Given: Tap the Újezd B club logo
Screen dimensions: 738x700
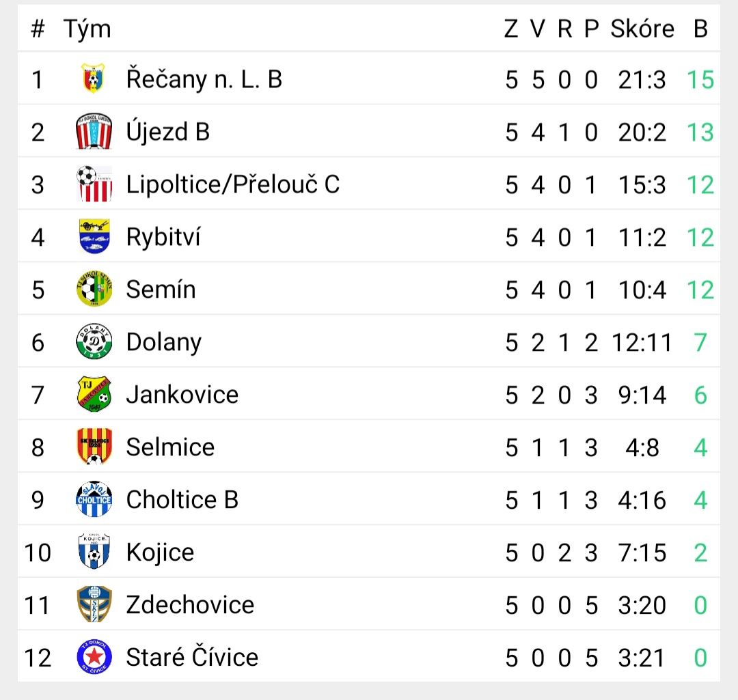Looking at the screenshot, I should tap(94, 131).
